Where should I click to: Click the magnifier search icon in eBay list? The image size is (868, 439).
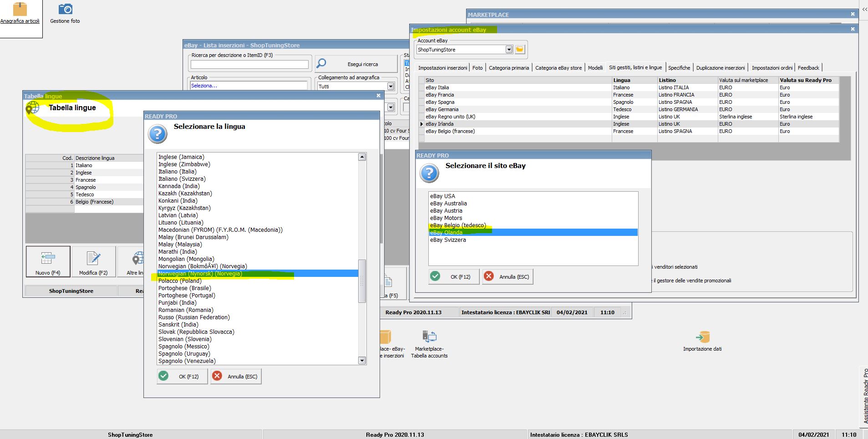[x=321, y=63]
